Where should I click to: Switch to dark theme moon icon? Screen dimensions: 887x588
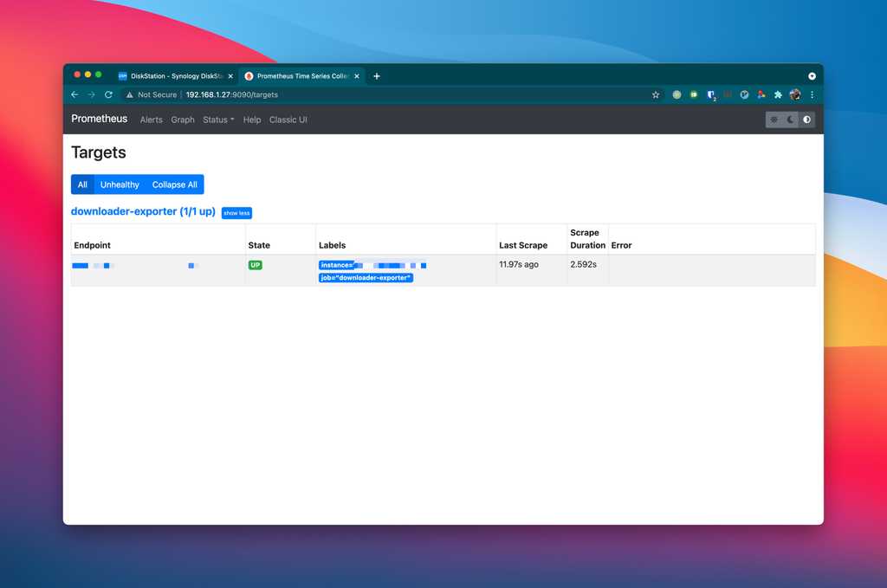pos(791,120)
